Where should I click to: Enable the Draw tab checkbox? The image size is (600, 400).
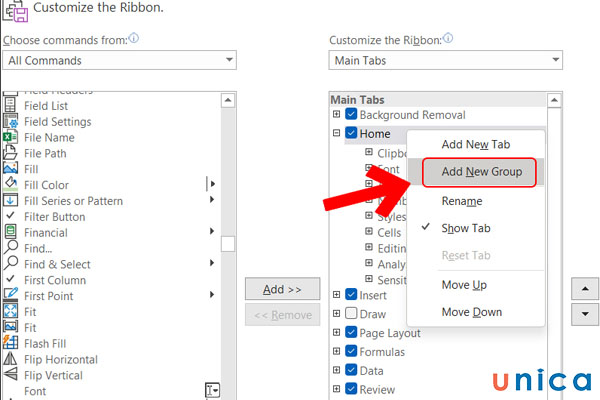pos(351,314)
